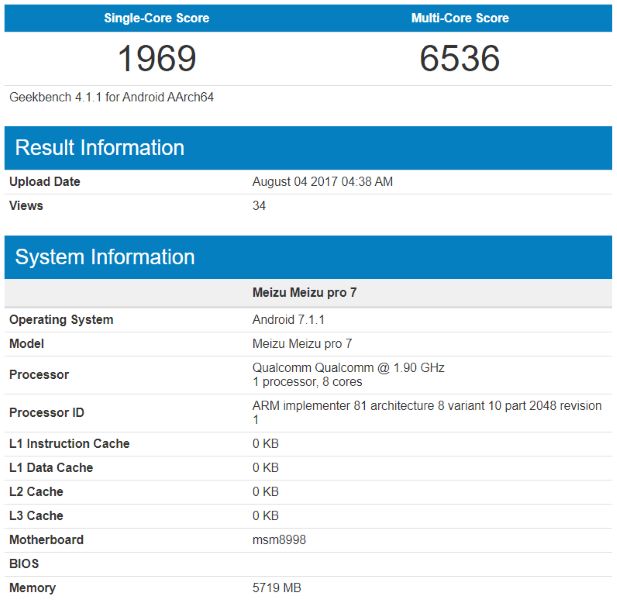Viewport: 617px width, 600px height.
Task: Select the multi-core score value 6536
Action: coord(460,58)
